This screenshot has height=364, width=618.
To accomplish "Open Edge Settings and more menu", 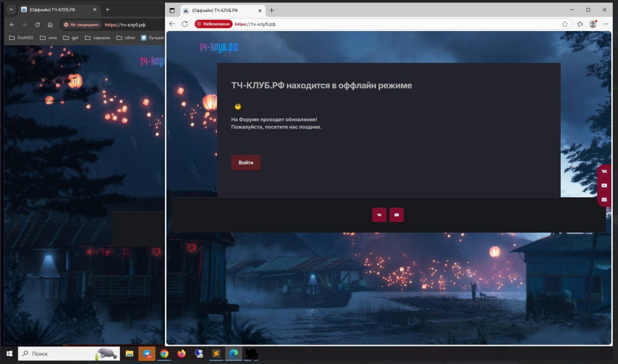I will [x=606, y=24].
